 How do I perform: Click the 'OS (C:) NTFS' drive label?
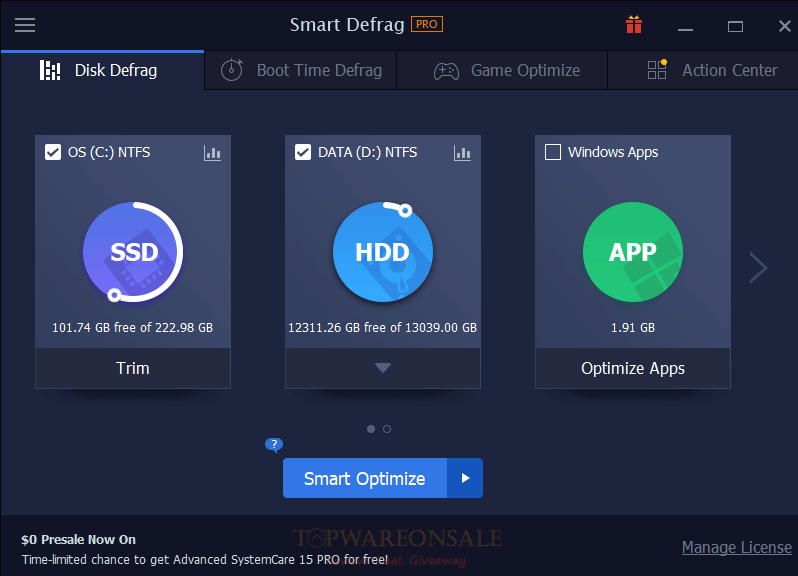click(109, 152)
